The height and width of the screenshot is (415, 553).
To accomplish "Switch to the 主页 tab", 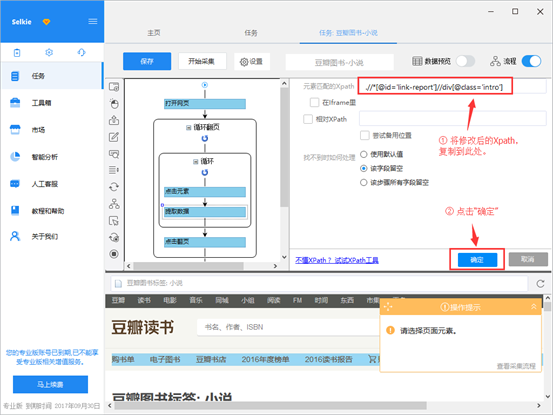I will point(154,33).
